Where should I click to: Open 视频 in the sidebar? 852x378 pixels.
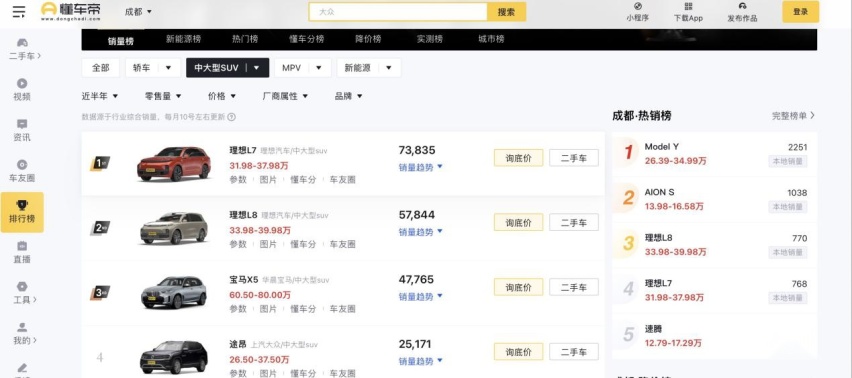pyautogui.click(x=22, y=90)
